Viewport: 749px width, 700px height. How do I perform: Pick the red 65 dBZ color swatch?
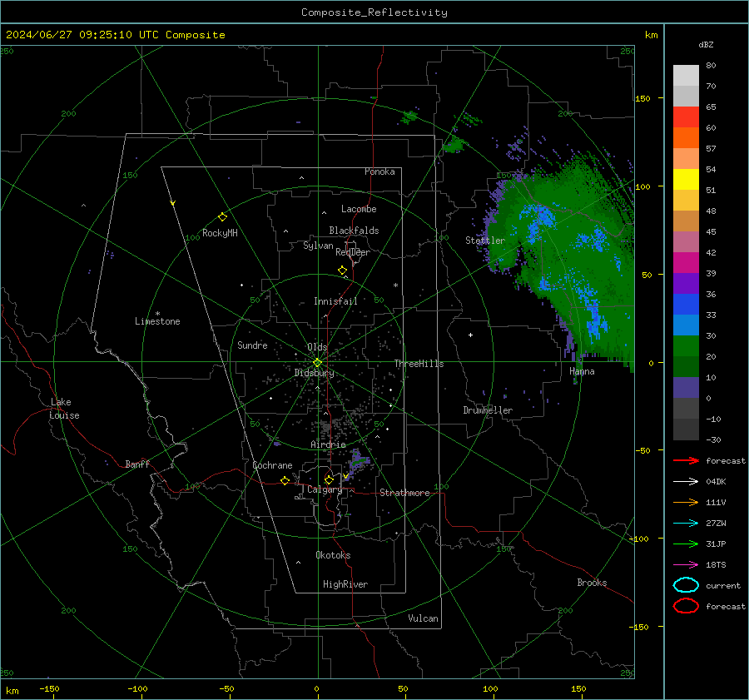[686, 117]
